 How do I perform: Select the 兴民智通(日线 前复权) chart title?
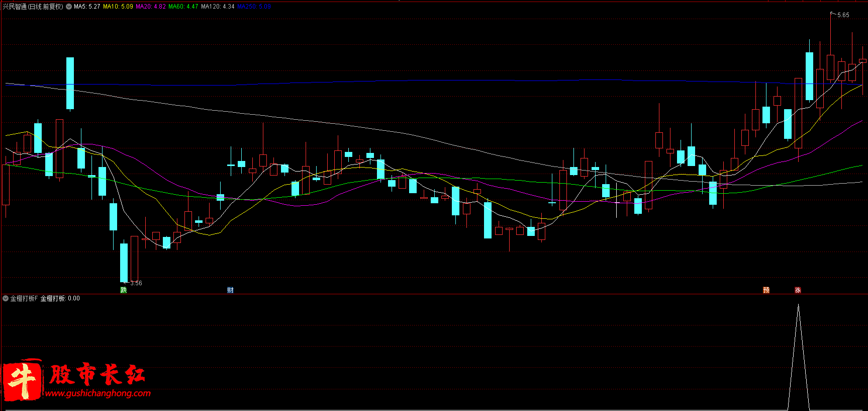click(x=33, y=7)
